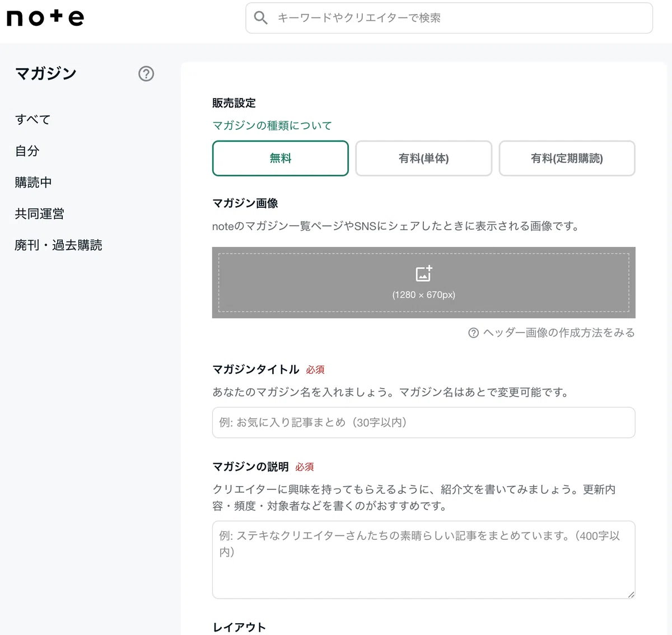Click the 販売設定 heading
The image size is (672, 635).
tap(234, 103)
